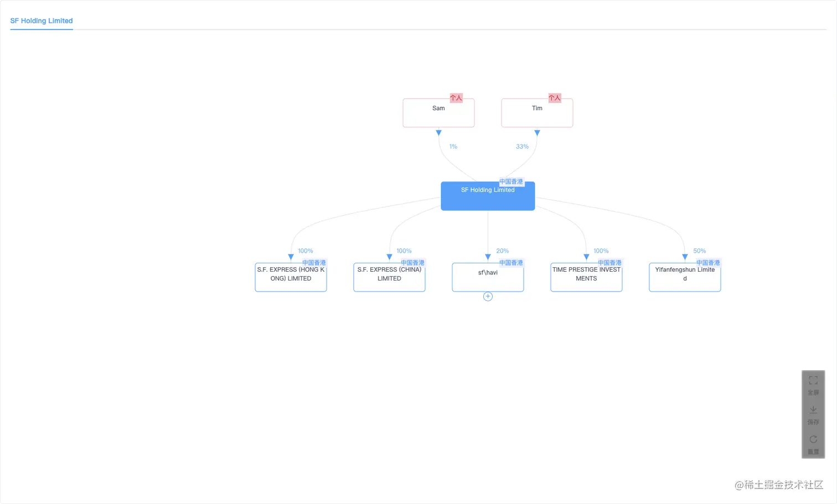
Task: Click the 50% label above Yifanfengshun
Action: tap(700, 251)
